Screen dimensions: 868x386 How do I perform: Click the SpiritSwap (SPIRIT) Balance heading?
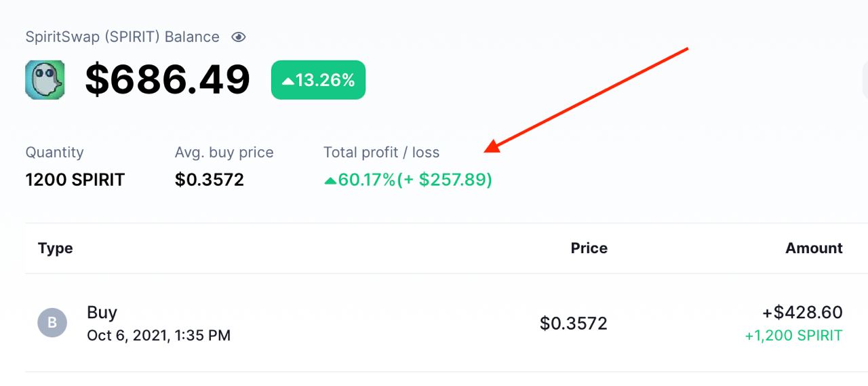click(122, 37)
